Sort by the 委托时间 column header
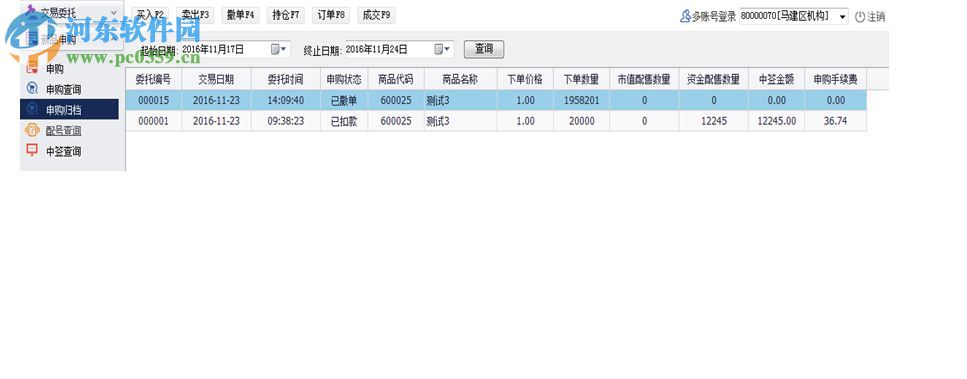Screen dimensions: 967x379 tap(286, 79)
